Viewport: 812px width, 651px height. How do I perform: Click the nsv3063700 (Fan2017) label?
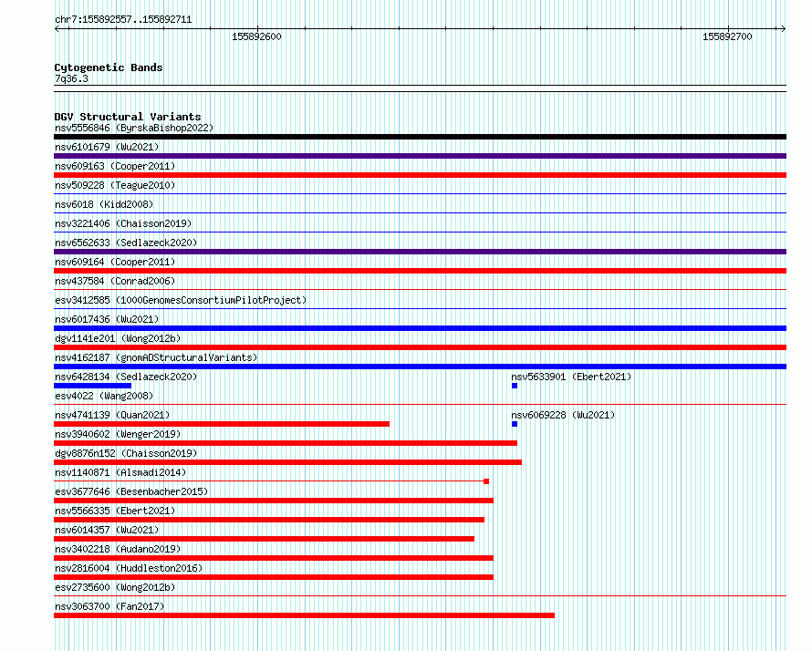tap(109, 606)
